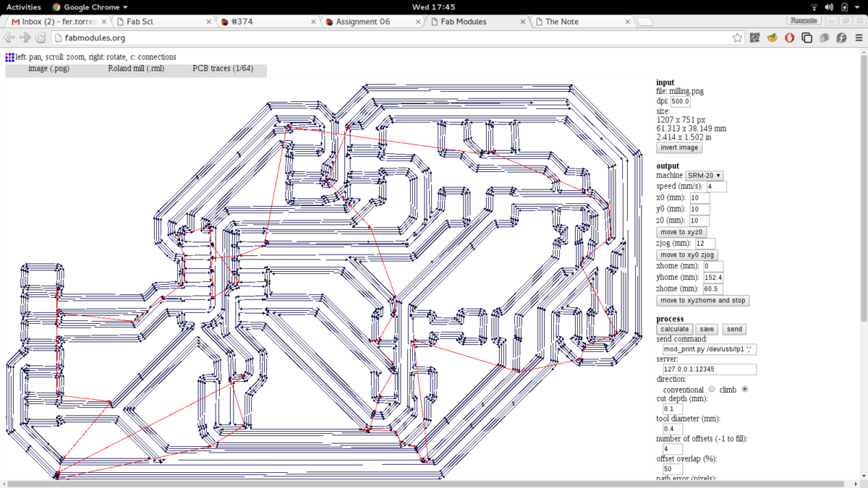Click the xhome (mm) input field

coord(712,267)
